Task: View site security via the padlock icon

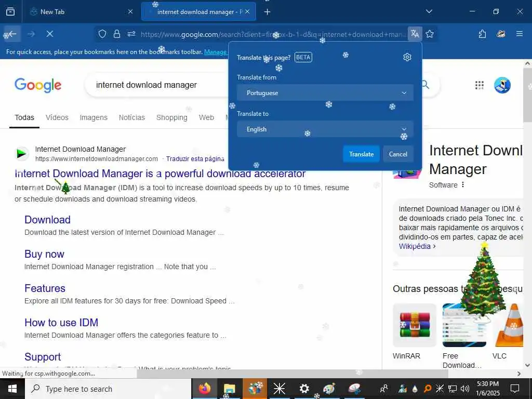Action: pyautogui.click(x=117, y=34)
